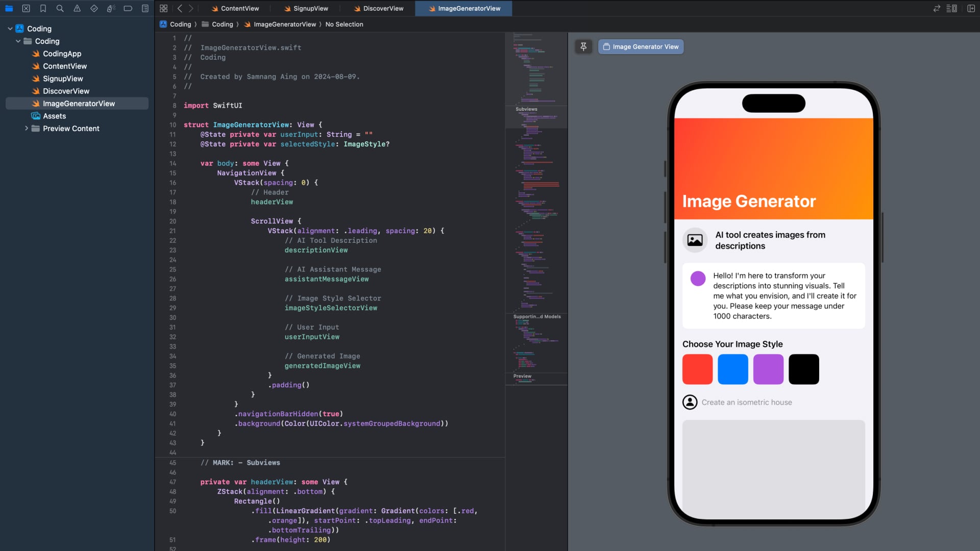Image resolution: width=980 pixels, height=551 pixels.
Task: Toggle editor options minimap/canvas button
Action: coord(951,8)
